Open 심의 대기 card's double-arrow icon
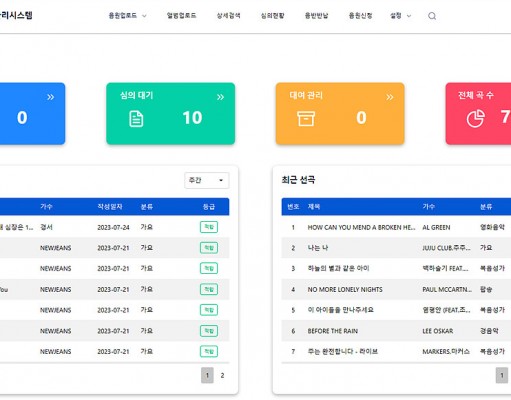Viewport: 511px width, 400px height. click(x=220, y=97)
